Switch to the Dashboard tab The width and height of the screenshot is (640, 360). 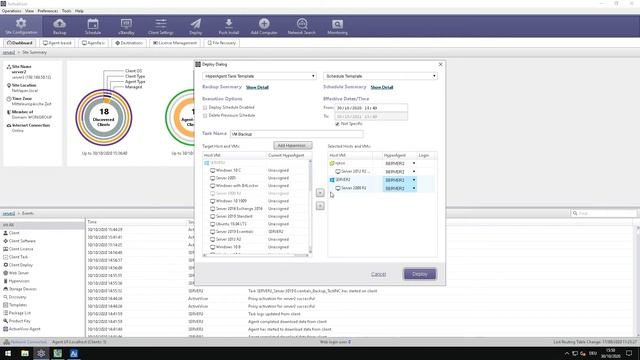click(x=20, y=43)
